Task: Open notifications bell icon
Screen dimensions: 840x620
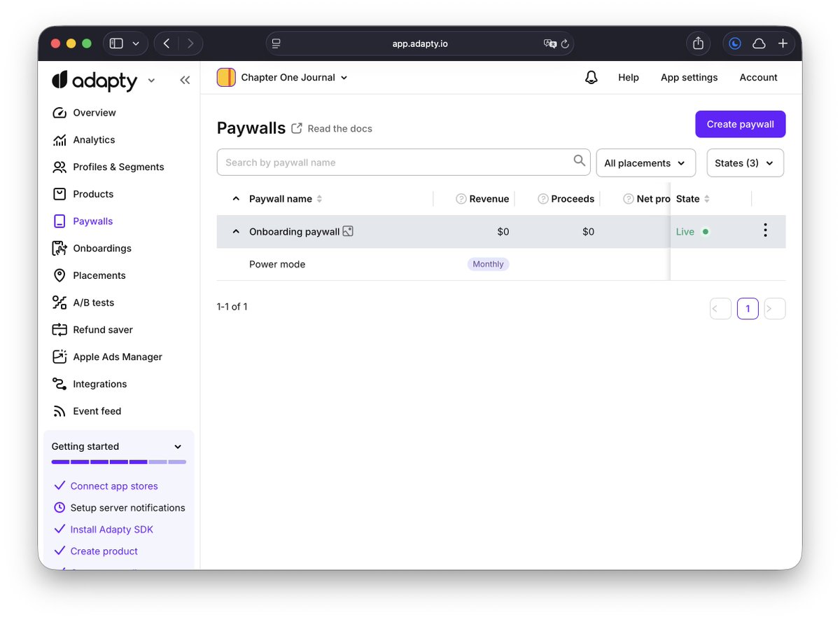Action: pos(591,78)
